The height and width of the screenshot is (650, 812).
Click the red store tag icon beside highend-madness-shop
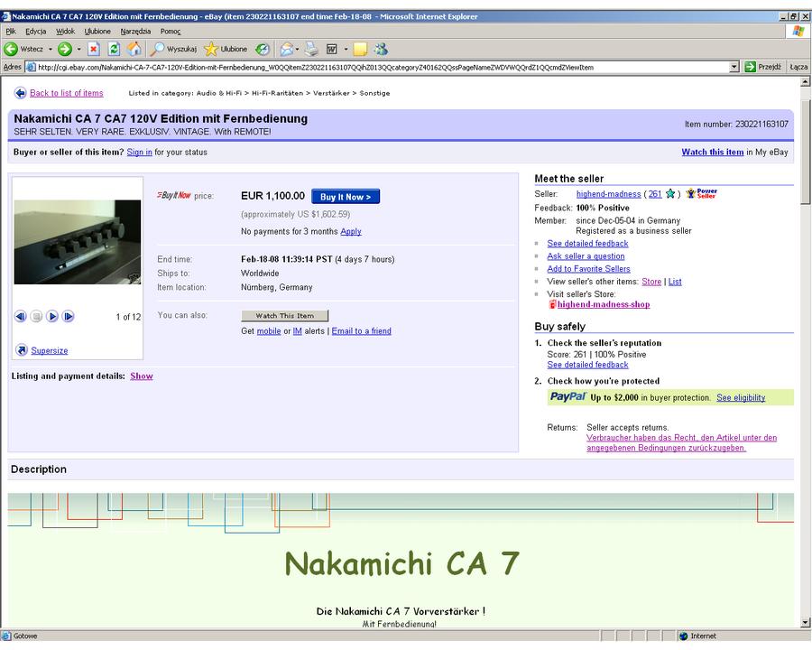point(552,304)
